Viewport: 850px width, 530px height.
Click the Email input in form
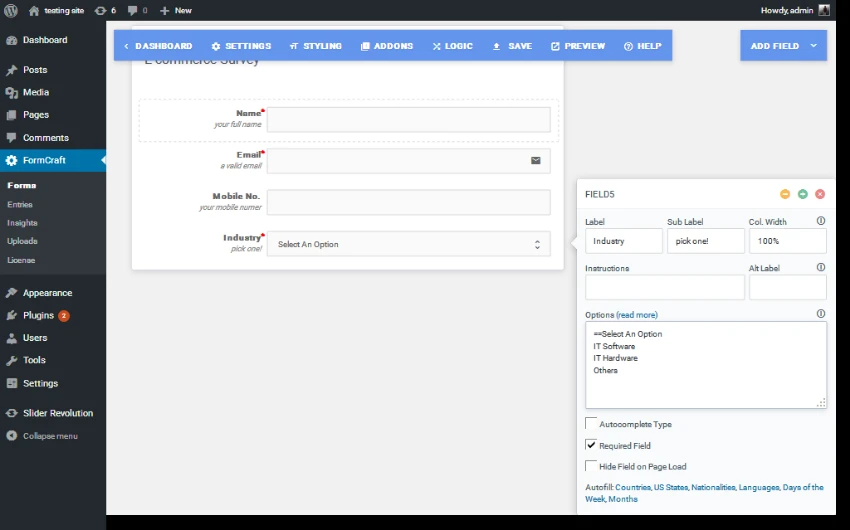(x=409, y=161)
